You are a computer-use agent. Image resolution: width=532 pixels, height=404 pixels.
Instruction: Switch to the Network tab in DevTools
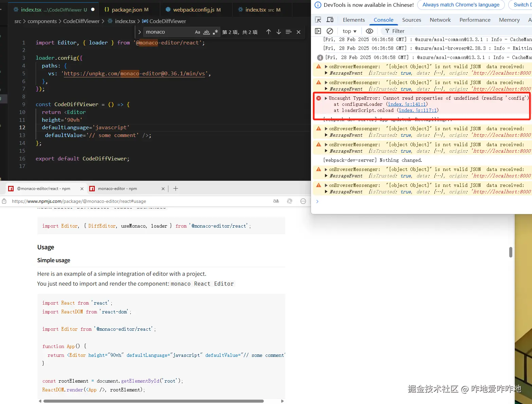[x=440, y=20]
